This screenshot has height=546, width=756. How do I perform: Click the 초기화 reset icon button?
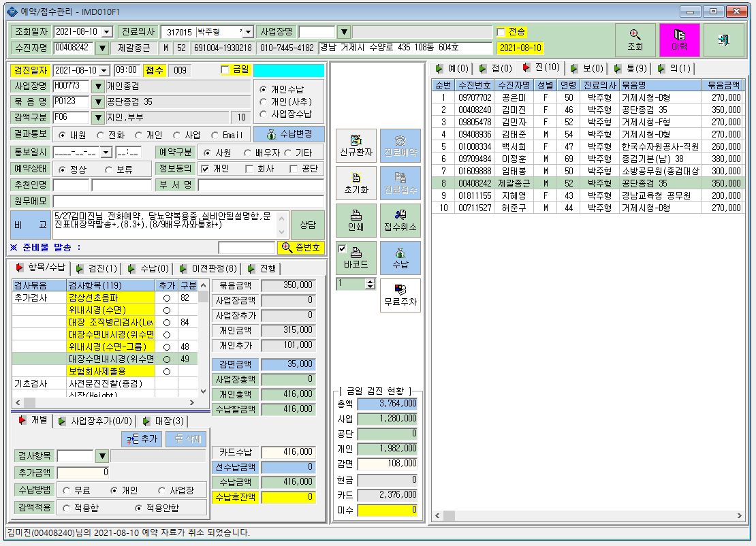pos(356,183)
